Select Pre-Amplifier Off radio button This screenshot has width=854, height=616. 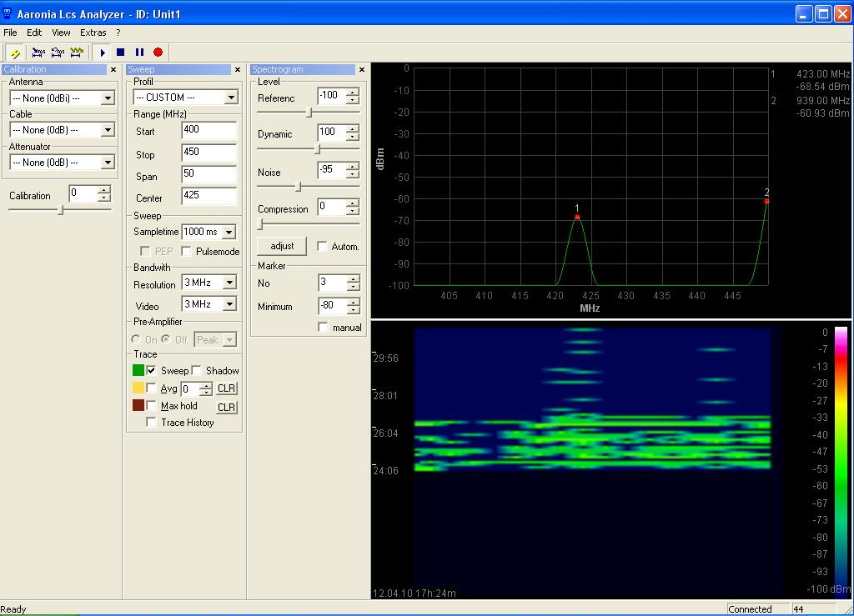point(166,339)
